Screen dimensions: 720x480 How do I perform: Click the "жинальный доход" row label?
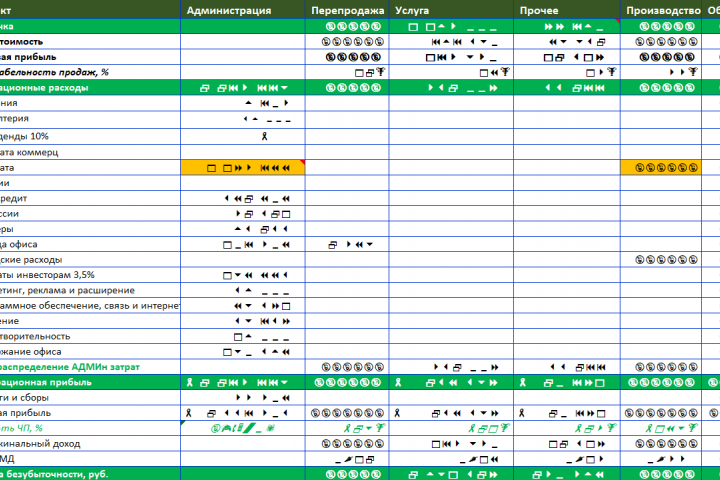40,444
